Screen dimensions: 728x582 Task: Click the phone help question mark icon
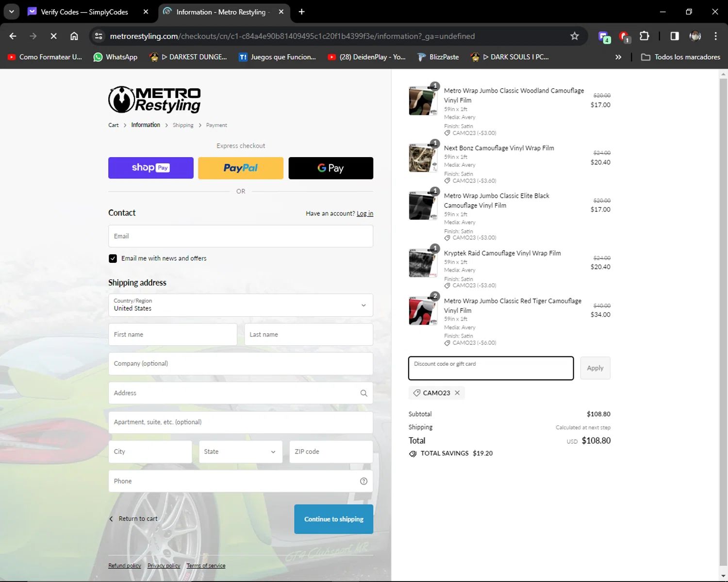[364, 481]
